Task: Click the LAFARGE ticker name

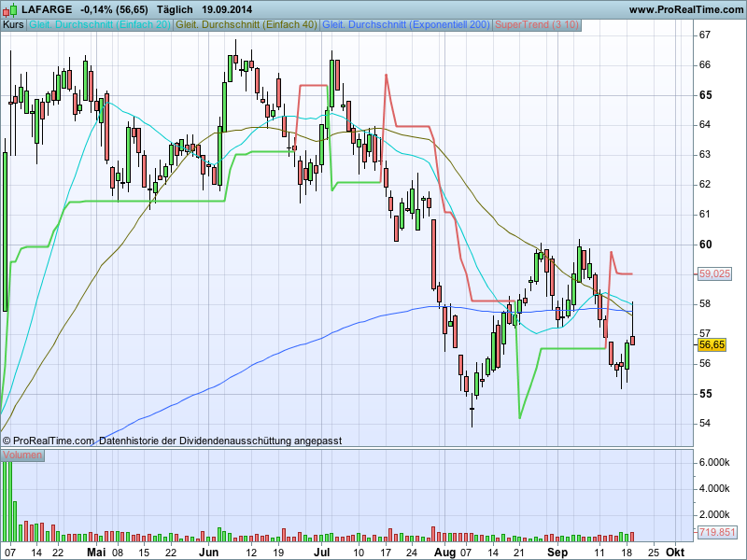Action: click(x=48, y=9)
